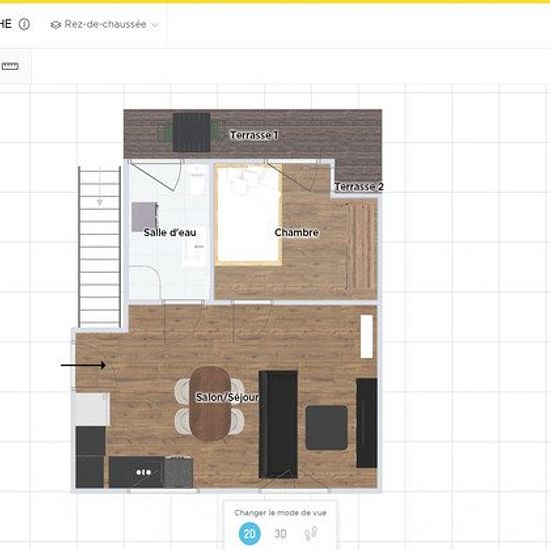Viewport: 550px width, 550px height.
Task: Select the corner shower in Salle d'eau
Action: coord(144,283)
